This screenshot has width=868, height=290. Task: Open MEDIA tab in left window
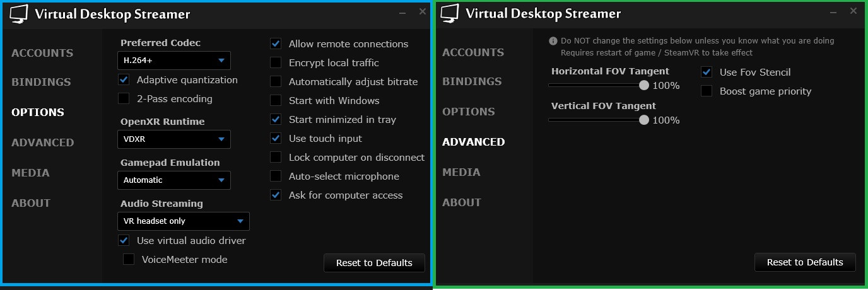click(30, 173)
